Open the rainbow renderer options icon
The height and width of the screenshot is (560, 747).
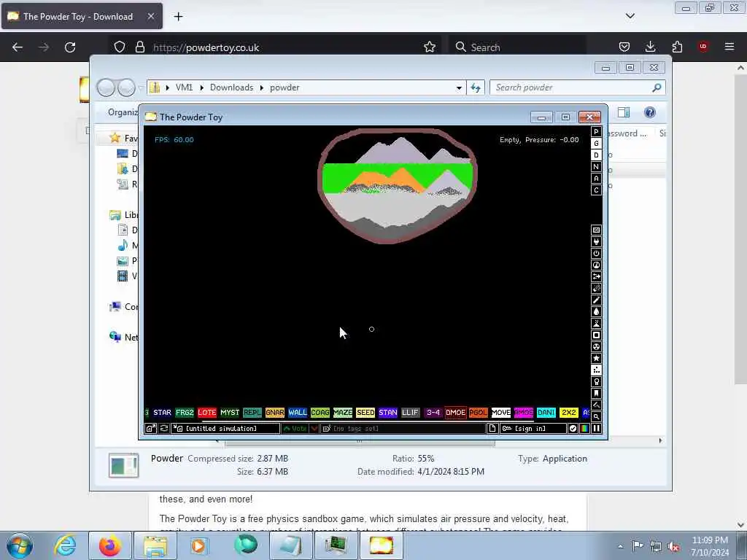(584, 429)
